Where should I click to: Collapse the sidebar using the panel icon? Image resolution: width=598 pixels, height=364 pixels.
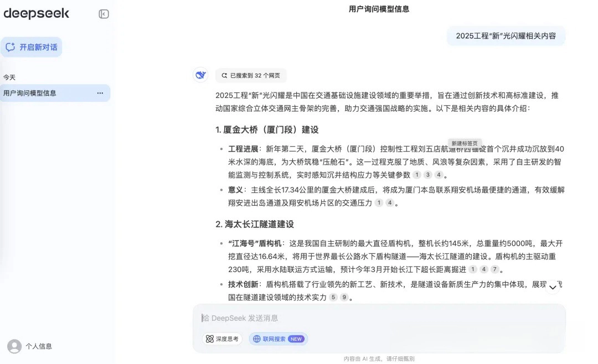pos(104,14)
